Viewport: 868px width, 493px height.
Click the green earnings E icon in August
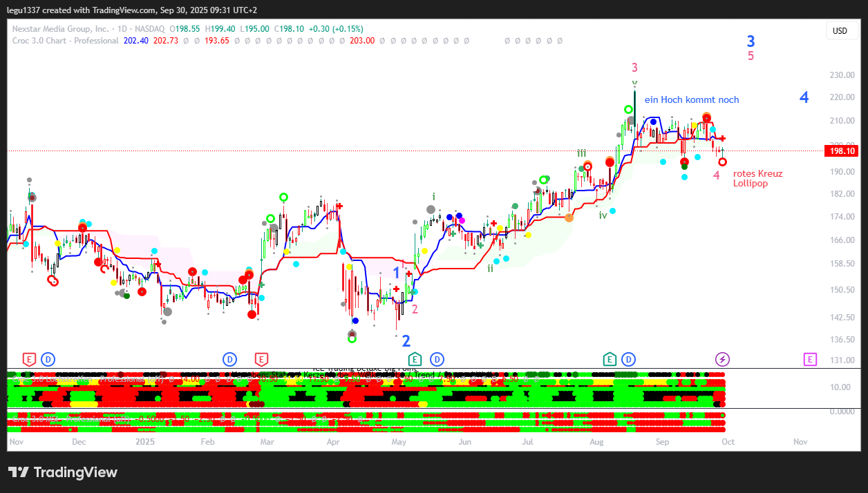[x=610, y=359]
